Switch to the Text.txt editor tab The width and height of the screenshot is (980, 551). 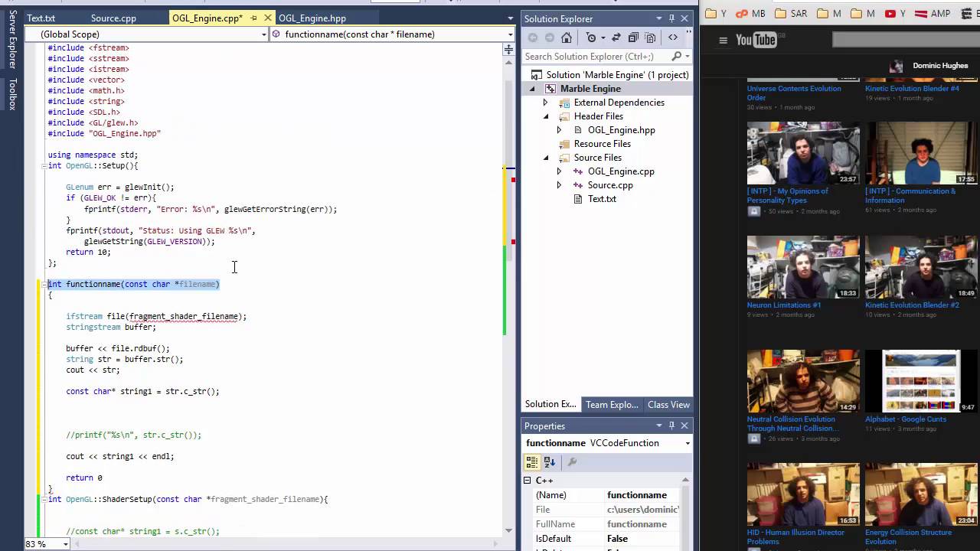coord(41,18)
